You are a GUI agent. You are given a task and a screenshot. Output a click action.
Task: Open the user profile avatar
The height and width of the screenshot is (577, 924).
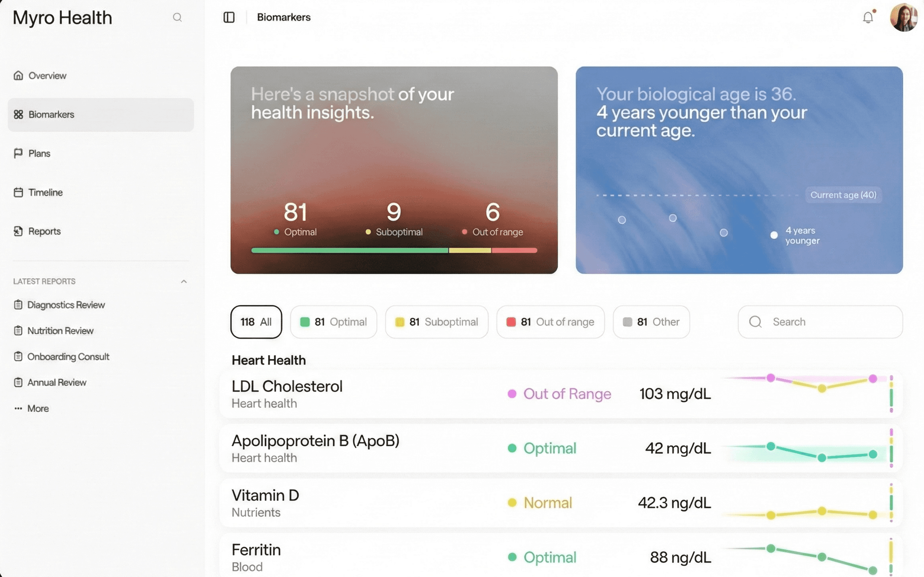903,17
